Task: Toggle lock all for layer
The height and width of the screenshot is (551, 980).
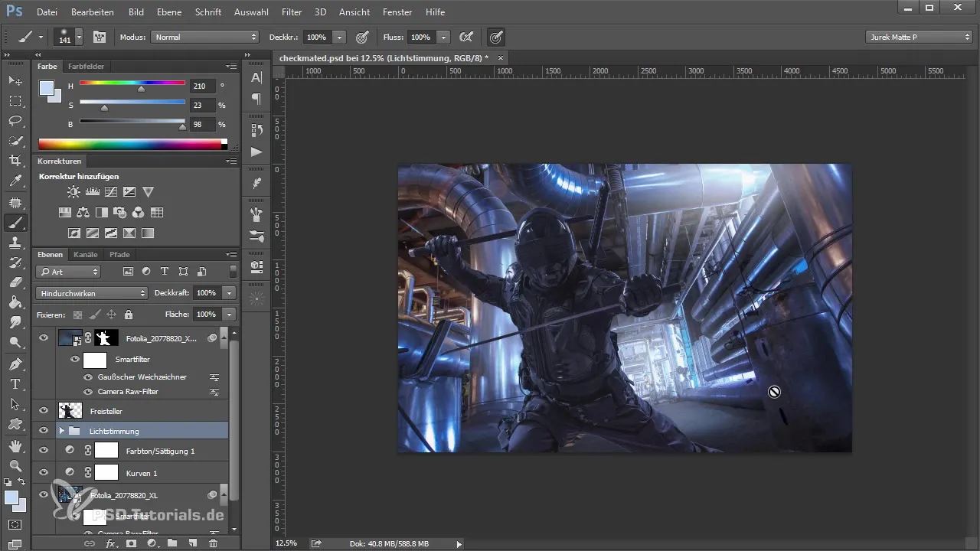Action: pyautogui.click(x=129, y=314)
